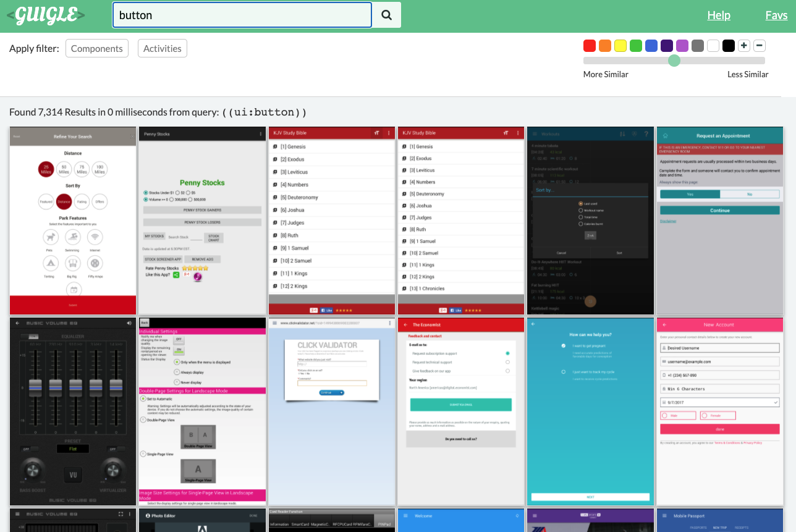
Task: Open the Help page link
Action: click(x=719, y=15)
